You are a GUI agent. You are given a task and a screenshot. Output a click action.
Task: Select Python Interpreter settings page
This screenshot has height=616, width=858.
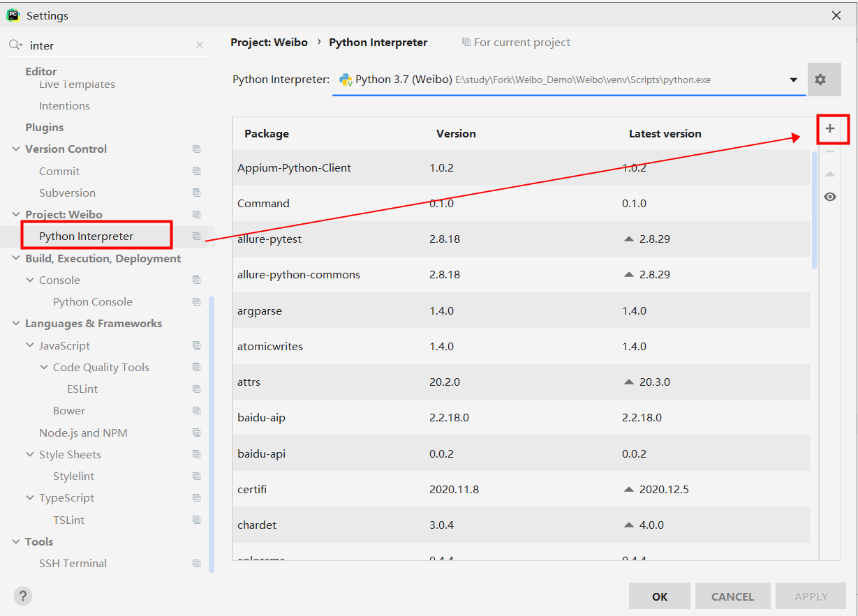coord(86,236)
